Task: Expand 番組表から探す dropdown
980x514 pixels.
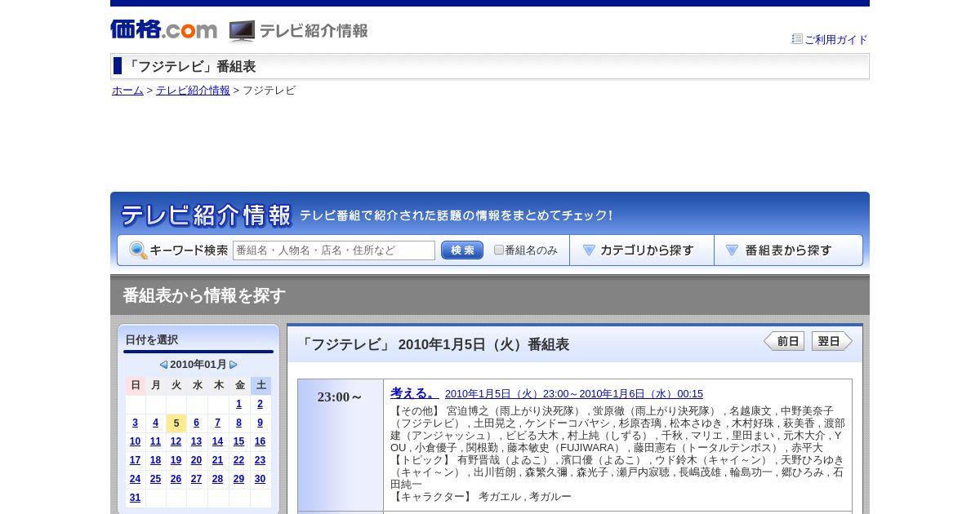Action: pos(789,250)
